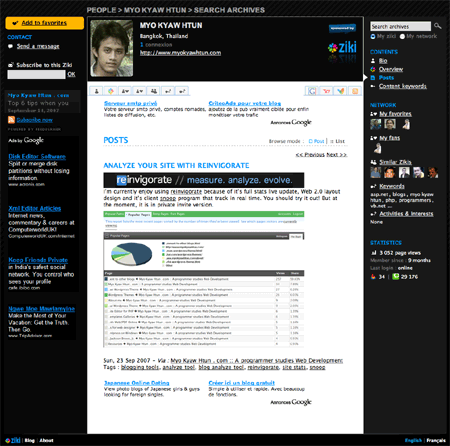The width and height of the screenshot is (450, 446).
Task: Open About link in footer
Action: (x=46, y=440)
